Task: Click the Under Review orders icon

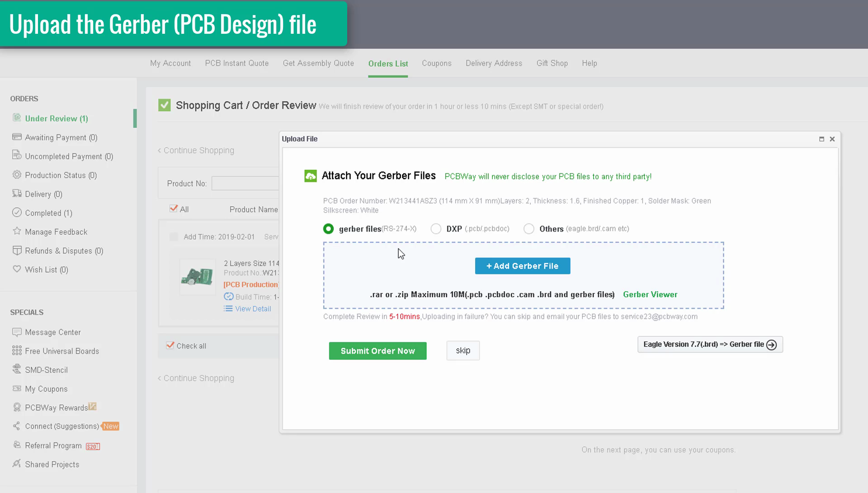Action: click(x=16, y=118)
